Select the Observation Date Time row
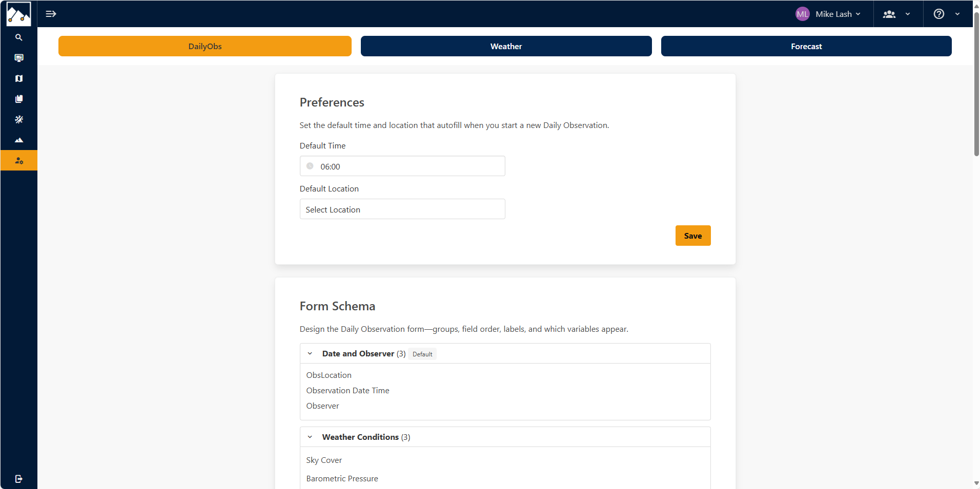This screenshot has height=489, width=980. point(505,391)
